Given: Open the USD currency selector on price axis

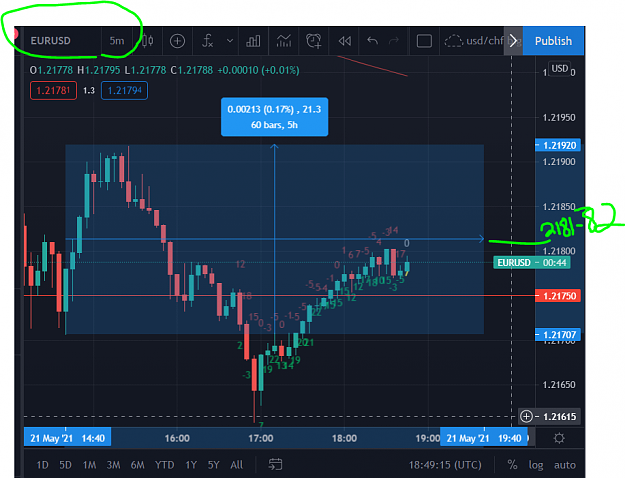Looking at the screenshot, I should [x=560, y=69].
